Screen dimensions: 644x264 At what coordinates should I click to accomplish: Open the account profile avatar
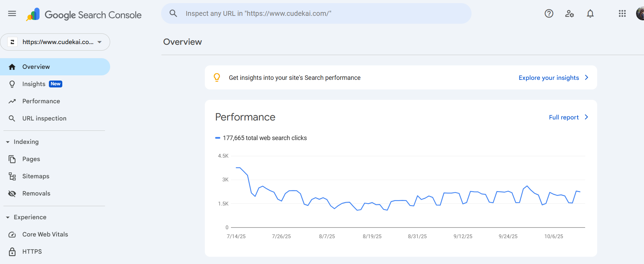640,13
